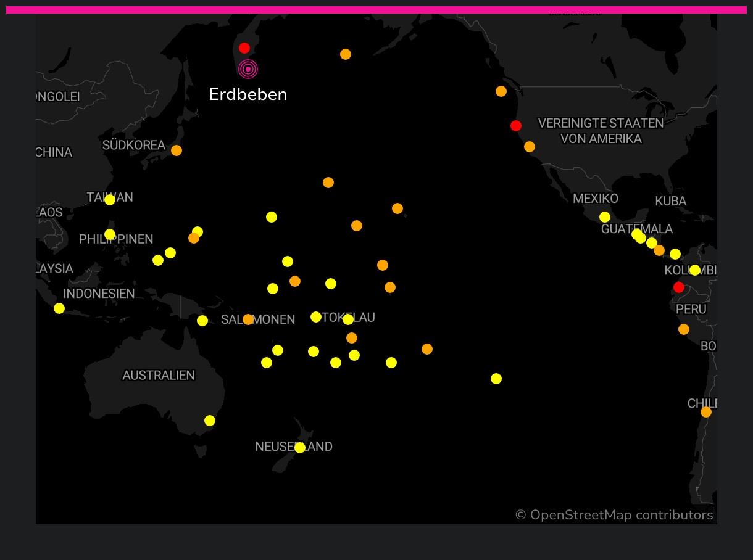Click the orange marker northeast of the Erdbeben epicenter

[x=346, y=54]
